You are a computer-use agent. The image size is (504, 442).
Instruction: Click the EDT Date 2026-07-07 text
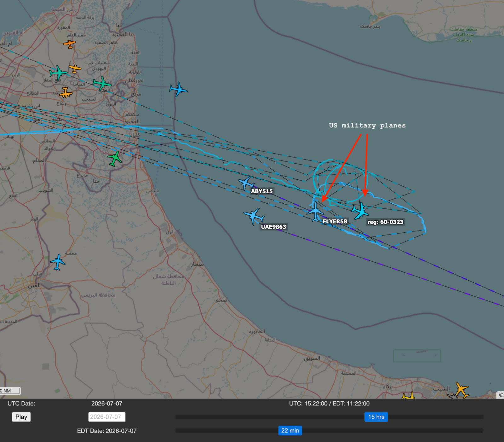click(107, 431)
